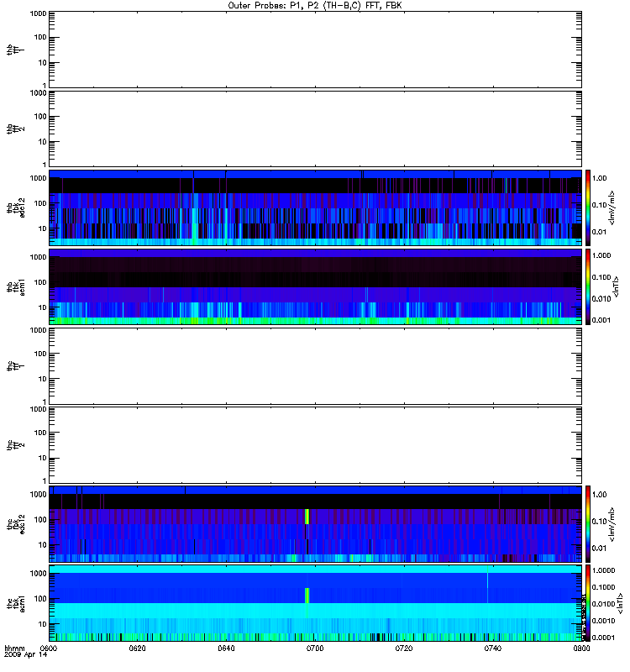Click the thb fbk edc12 spectrogram
The width and height of the screenshot is (630, 672).
coord(315,207)
